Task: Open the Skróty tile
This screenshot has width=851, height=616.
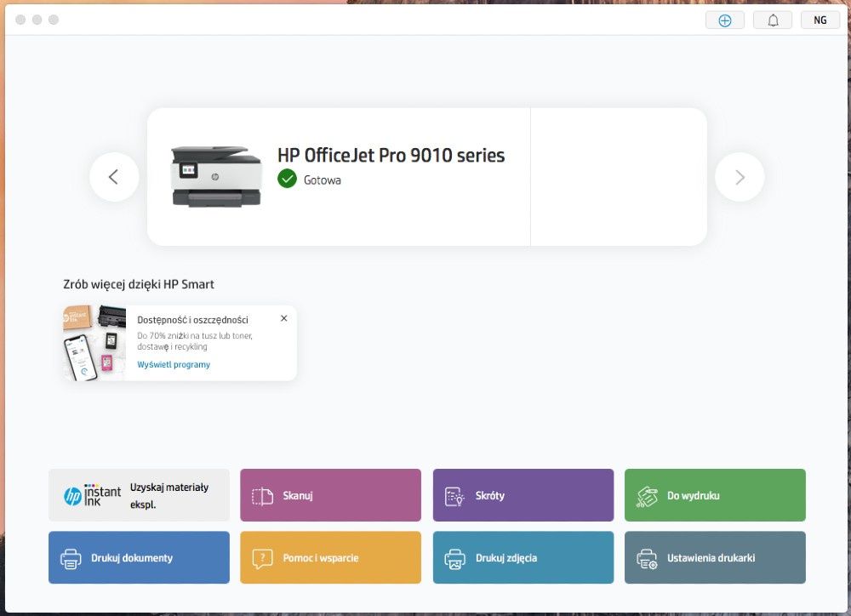Action: point(523,495)
